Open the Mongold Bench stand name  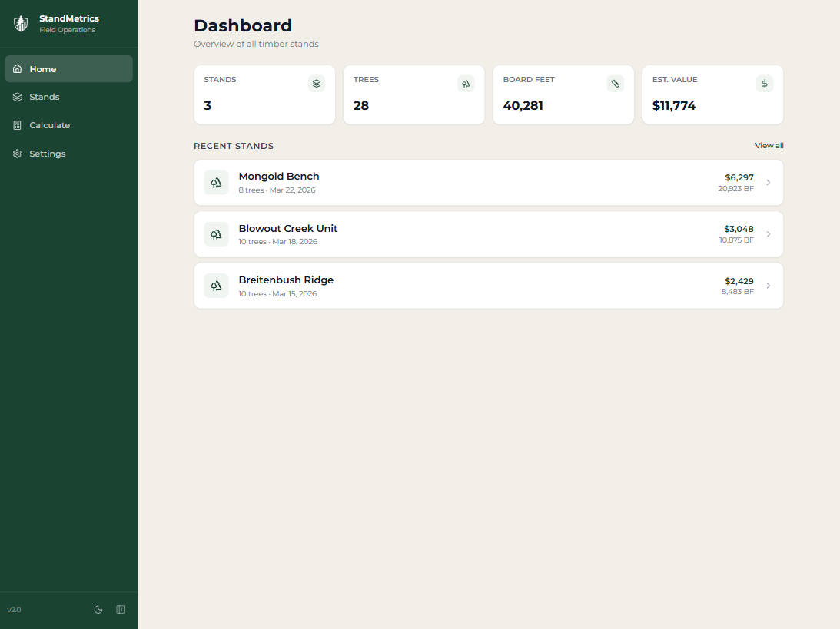point(279,177)
